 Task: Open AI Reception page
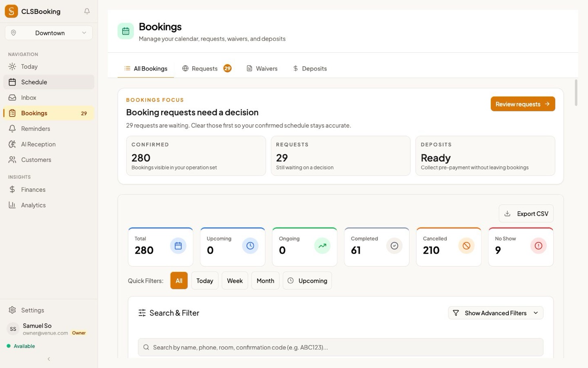pos(48,145)
